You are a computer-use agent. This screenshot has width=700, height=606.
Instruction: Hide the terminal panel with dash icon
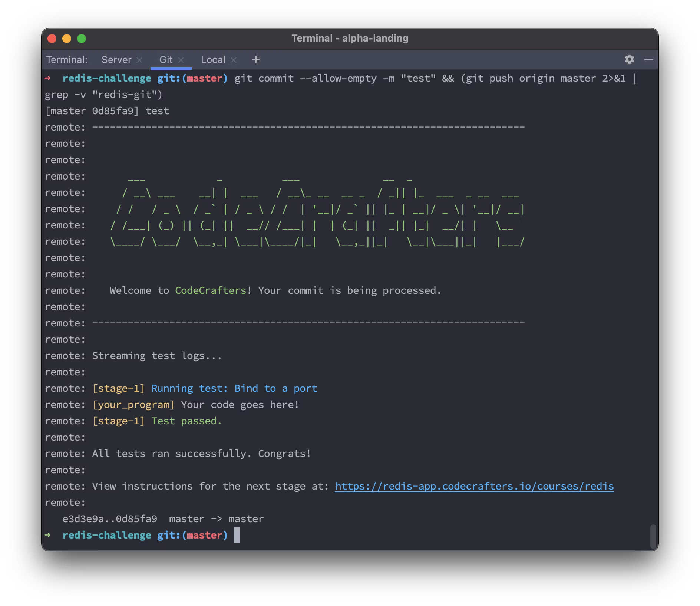[649, 60]
